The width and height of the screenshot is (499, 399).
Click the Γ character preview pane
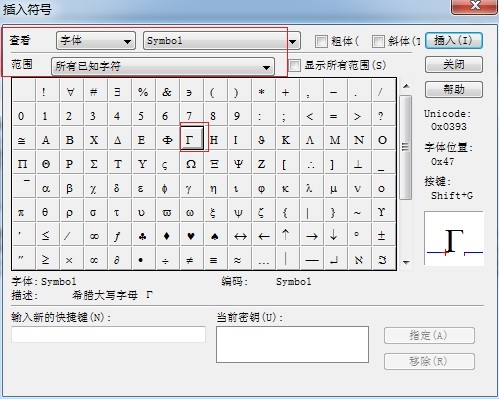click(x=454, y=238)
